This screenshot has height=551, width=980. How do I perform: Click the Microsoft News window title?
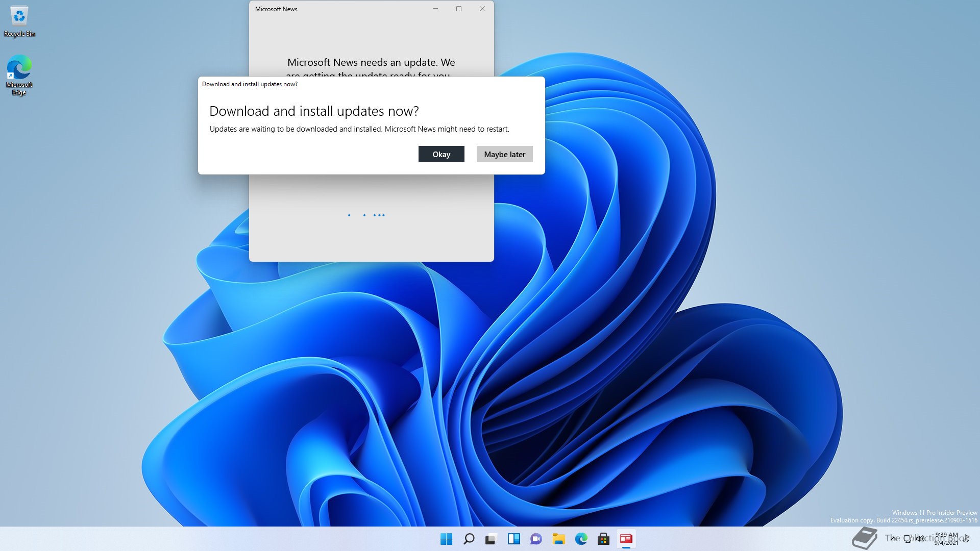(x=276, y=9)
